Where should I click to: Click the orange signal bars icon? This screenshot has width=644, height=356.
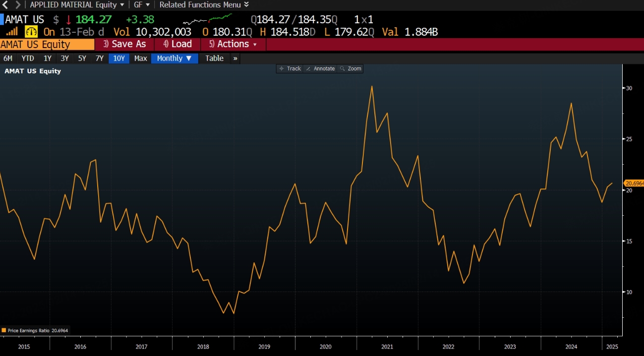pos(12,31)
